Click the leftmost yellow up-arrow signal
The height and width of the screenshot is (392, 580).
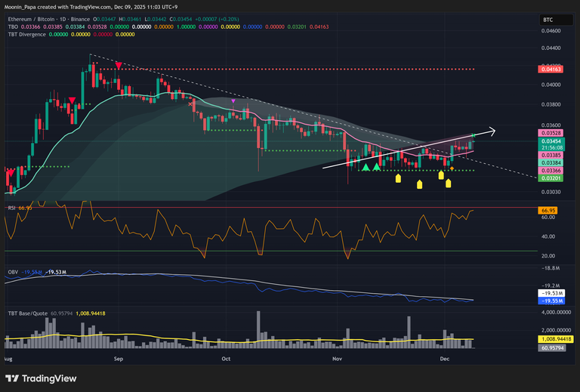pos(398,179)
